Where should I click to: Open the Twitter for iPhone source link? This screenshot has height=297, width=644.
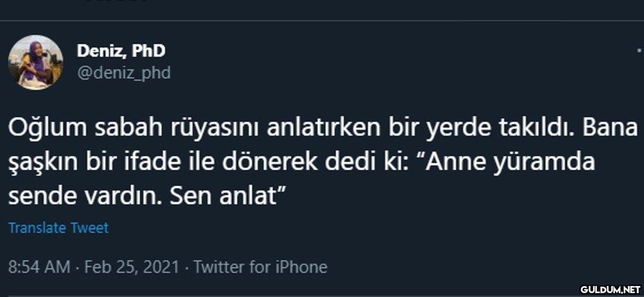coord(261,267)
